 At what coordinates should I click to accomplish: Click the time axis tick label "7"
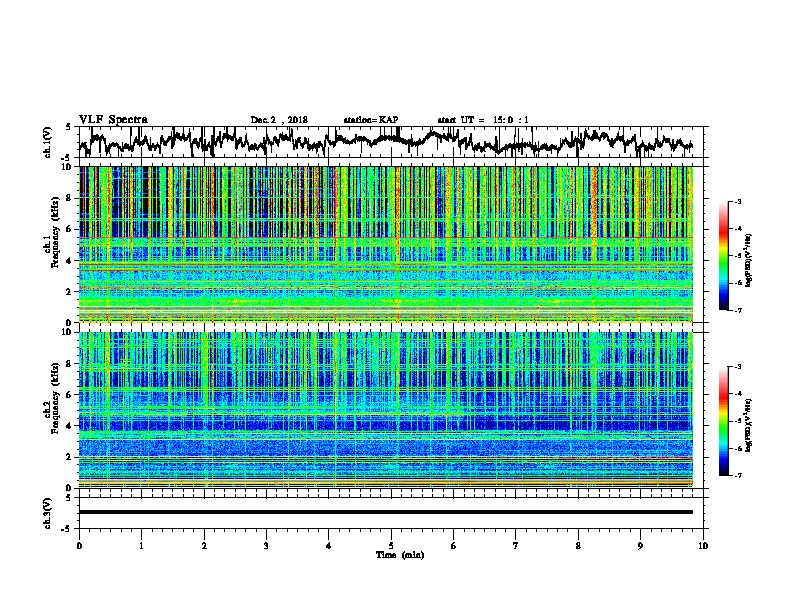point(516,546)
